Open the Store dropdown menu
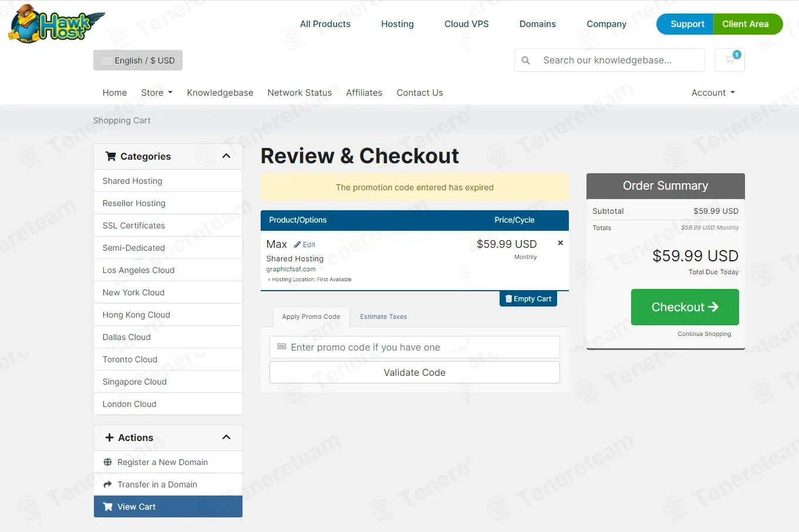 157,93
